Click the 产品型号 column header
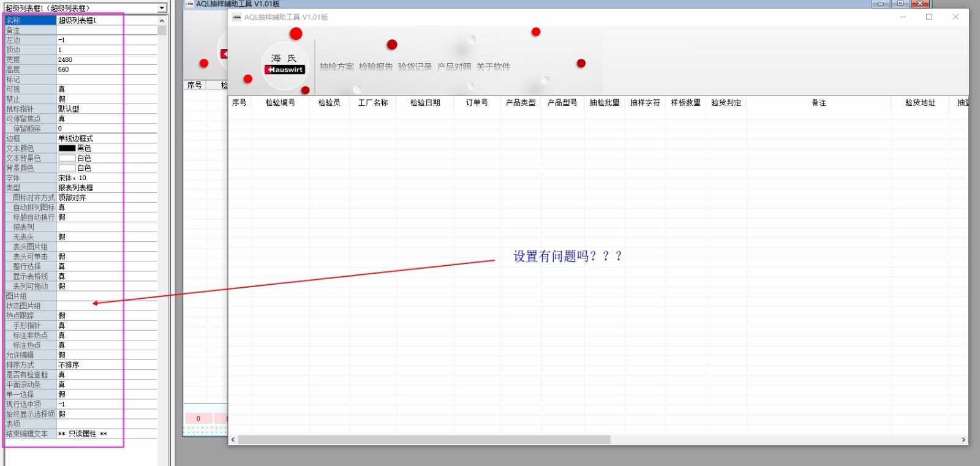Screen dimensions: 980x466 click(562, 103)
